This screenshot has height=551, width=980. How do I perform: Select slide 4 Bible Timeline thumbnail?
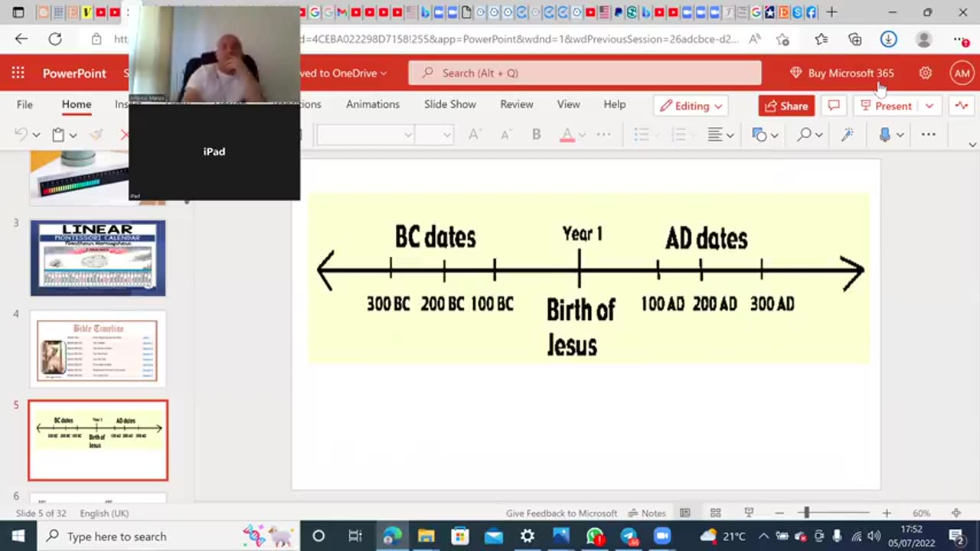click(x=98, y=349)
